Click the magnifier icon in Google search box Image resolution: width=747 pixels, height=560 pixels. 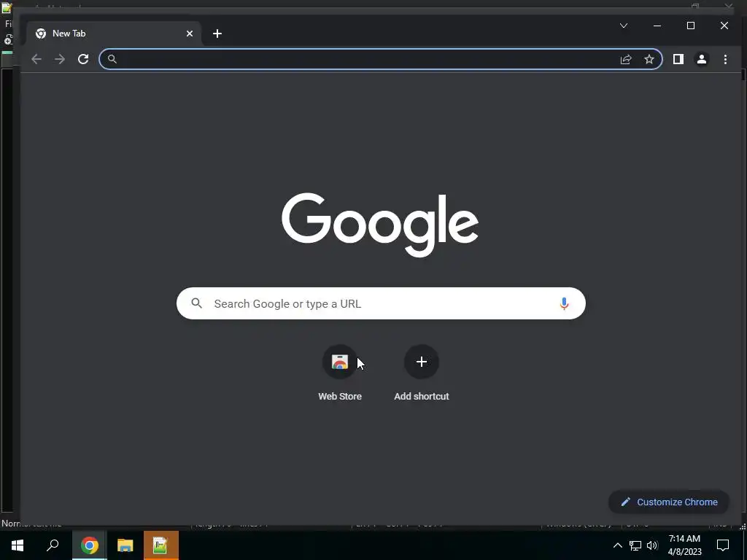coord(197,303)
